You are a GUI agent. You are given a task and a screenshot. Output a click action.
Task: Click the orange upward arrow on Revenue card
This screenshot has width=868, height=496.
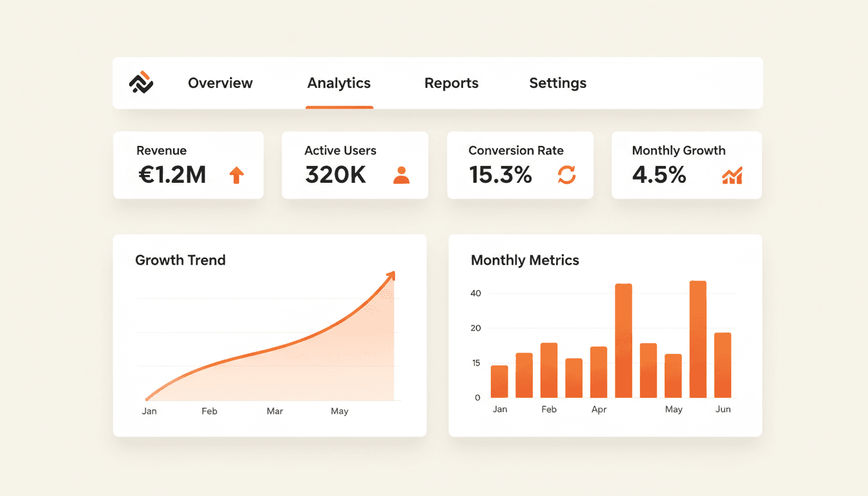click(236, 174)
